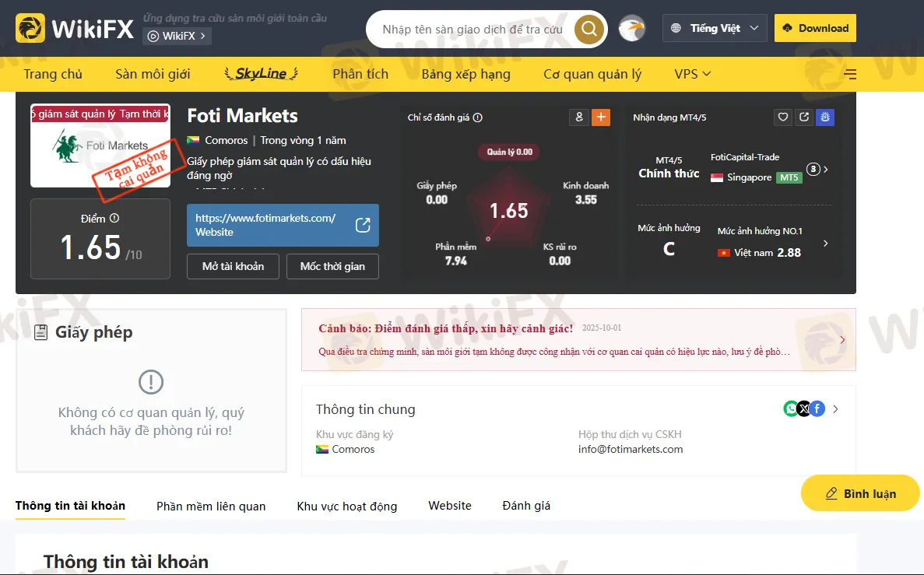
Task: Click Phần mềm 7.94 score
Action: [456, 254]
